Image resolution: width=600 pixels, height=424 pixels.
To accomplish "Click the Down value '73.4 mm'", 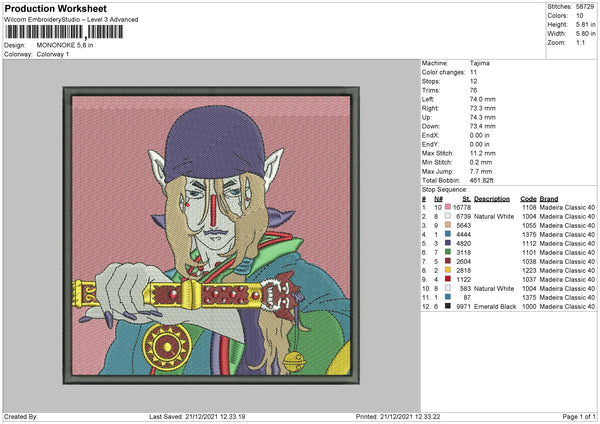I will pos(483,126).
